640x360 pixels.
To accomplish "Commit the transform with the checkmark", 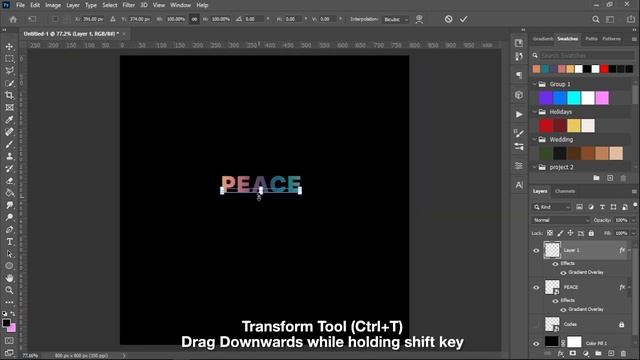I will pos(464,19).
